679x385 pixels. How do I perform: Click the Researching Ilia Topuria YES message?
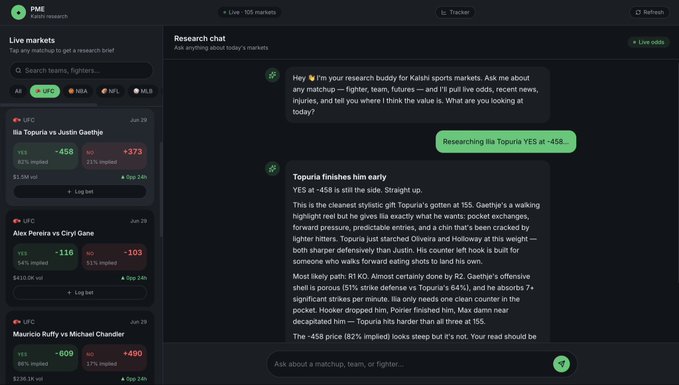tap(506, 142)
